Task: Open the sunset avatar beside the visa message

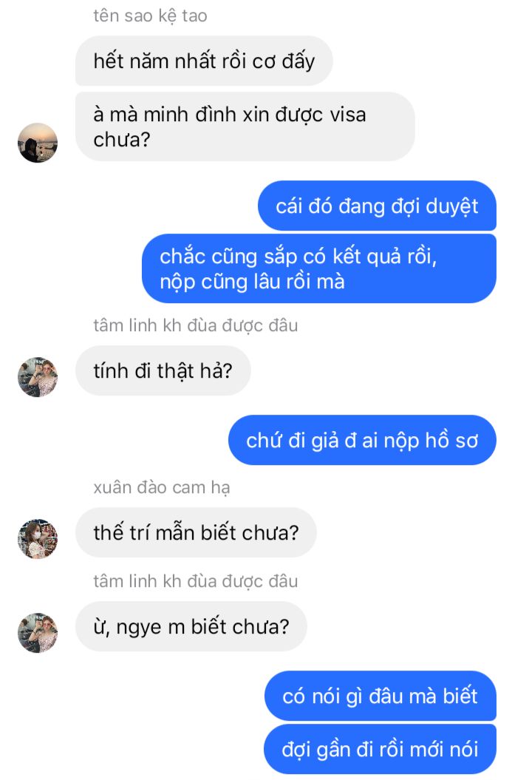Action: (x=38, y=143)
